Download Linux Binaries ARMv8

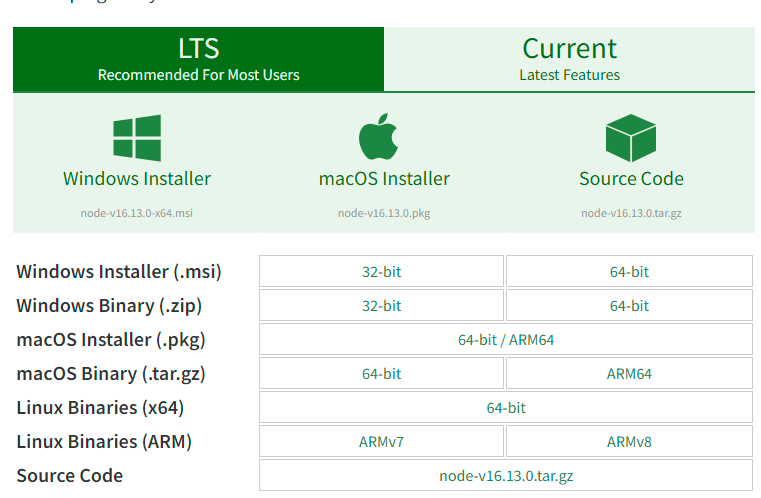point(629,441)
